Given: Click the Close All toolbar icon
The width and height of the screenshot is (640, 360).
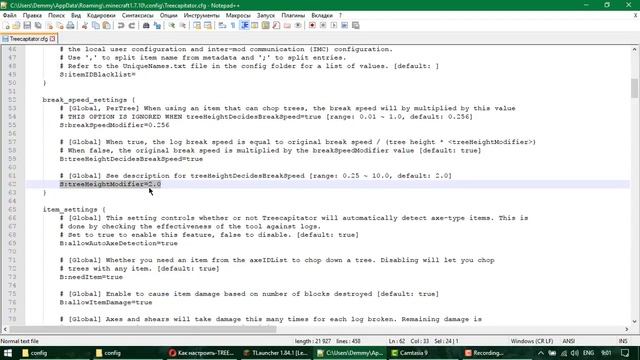Looking at the screenshot, I should click(x=60, y=25).
